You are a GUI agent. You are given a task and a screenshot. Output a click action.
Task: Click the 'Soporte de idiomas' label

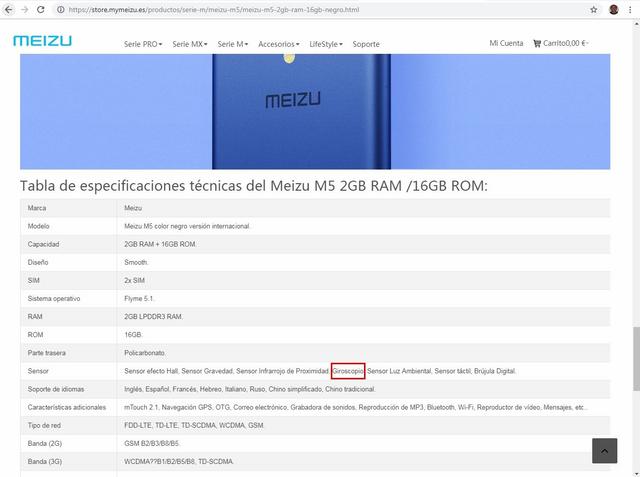(56, 389)
